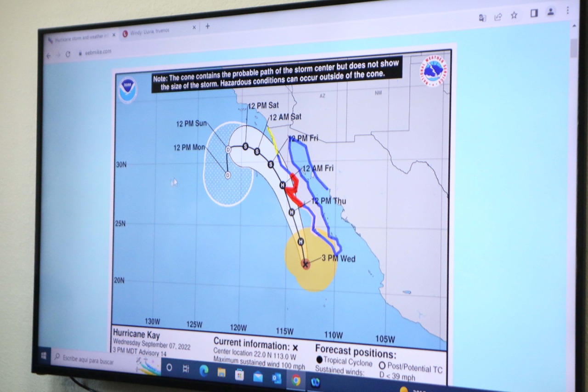
Task: Open Chrome profile avatar
Action: [550, 12]
